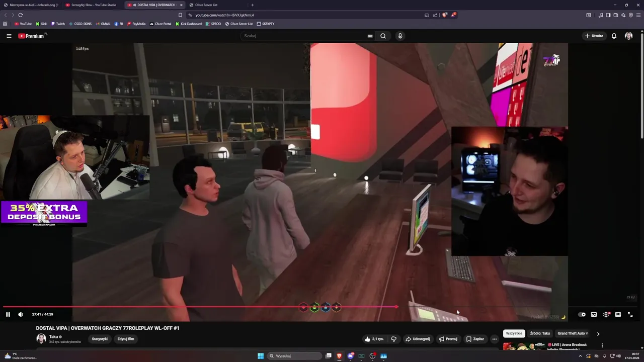The width and height of the screenshot is (644, 362).
Task: Switch to theater mode view
Action: click(618, 314)
